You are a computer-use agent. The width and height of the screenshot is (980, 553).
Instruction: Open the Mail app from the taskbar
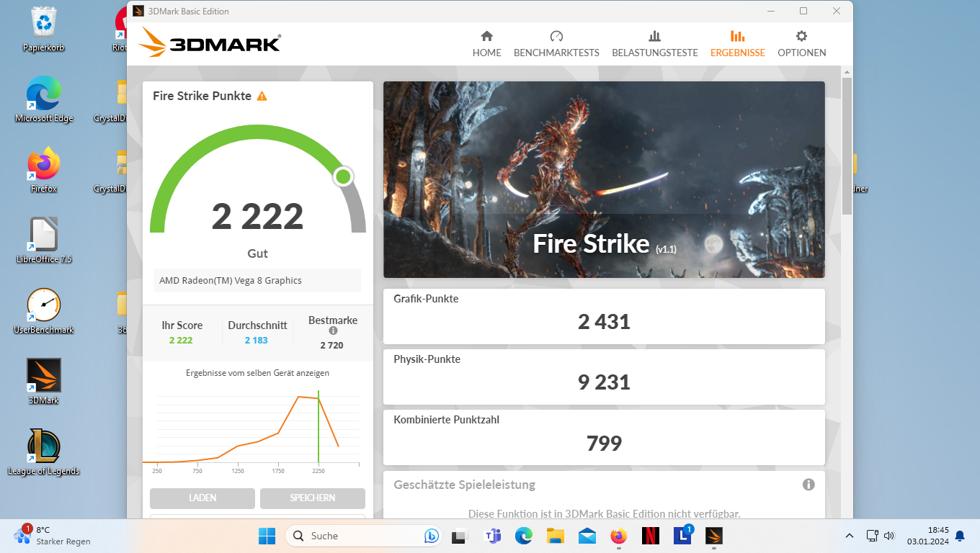tap(587, 536)
